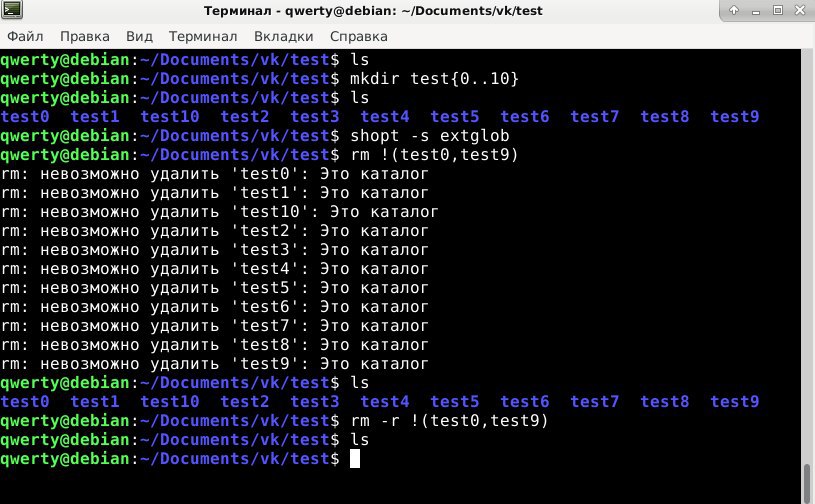
Task: Close the terminal window
Action: 800,10
